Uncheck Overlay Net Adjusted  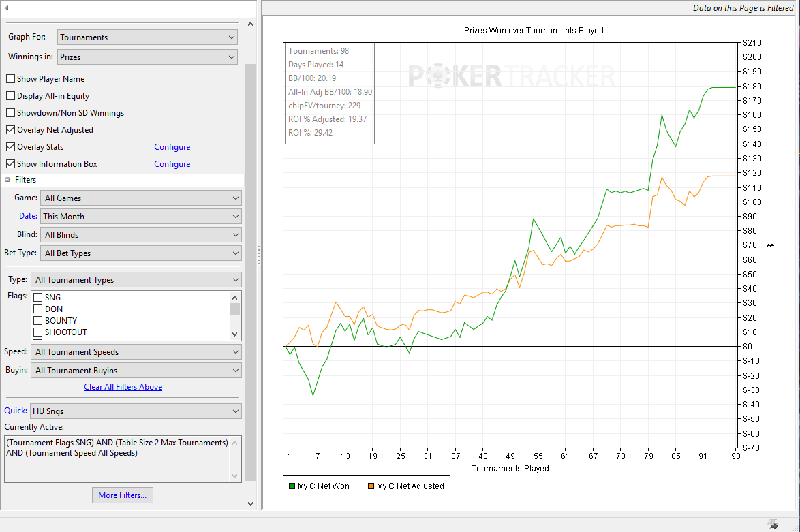coord(10,129)
